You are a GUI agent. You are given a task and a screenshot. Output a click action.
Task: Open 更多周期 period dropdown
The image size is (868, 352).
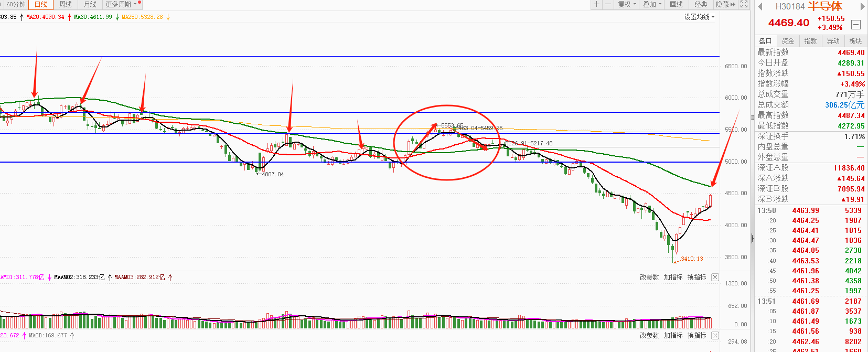point(121,4)
